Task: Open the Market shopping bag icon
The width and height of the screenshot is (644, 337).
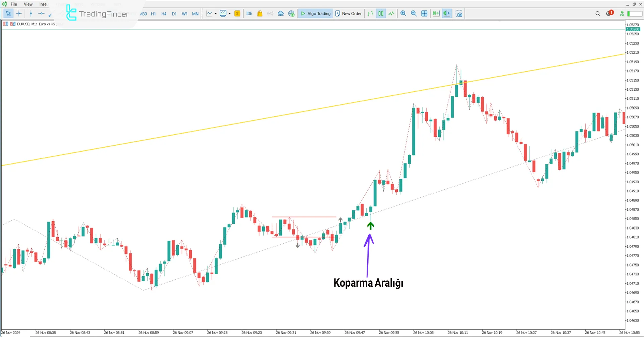Action: (260, 14)
